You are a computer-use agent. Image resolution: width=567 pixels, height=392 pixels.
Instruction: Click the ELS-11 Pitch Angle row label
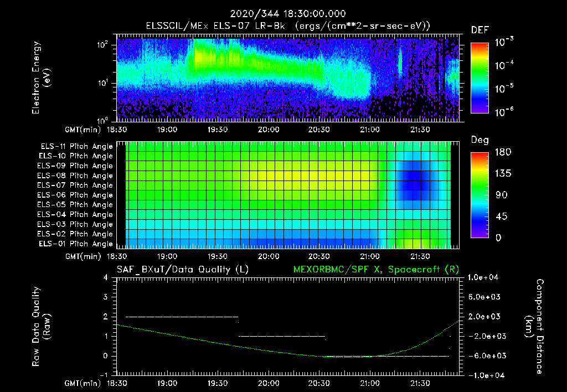pyautogui.click(x=76, y=147)
